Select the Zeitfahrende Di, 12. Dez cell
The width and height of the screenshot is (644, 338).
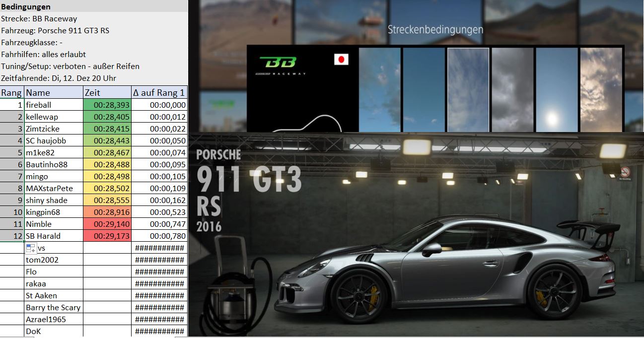click(94, 78)
